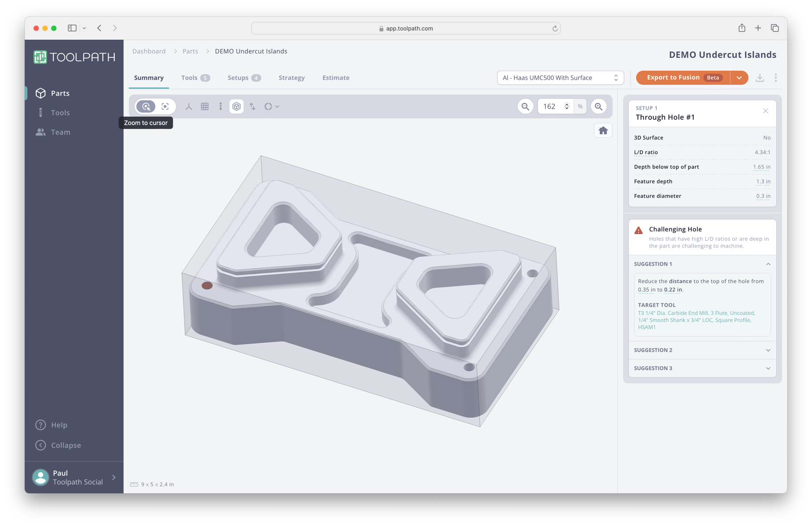812x526 pixels.
Task: Click the up-down flip arrows icon
Action: [x=252, y=106]
